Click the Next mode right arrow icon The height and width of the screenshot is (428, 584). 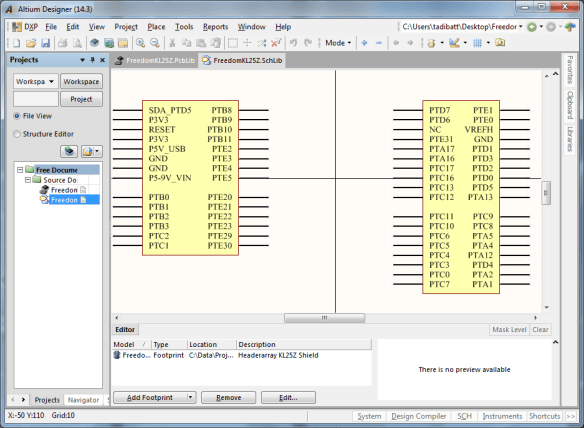point(410,43)
